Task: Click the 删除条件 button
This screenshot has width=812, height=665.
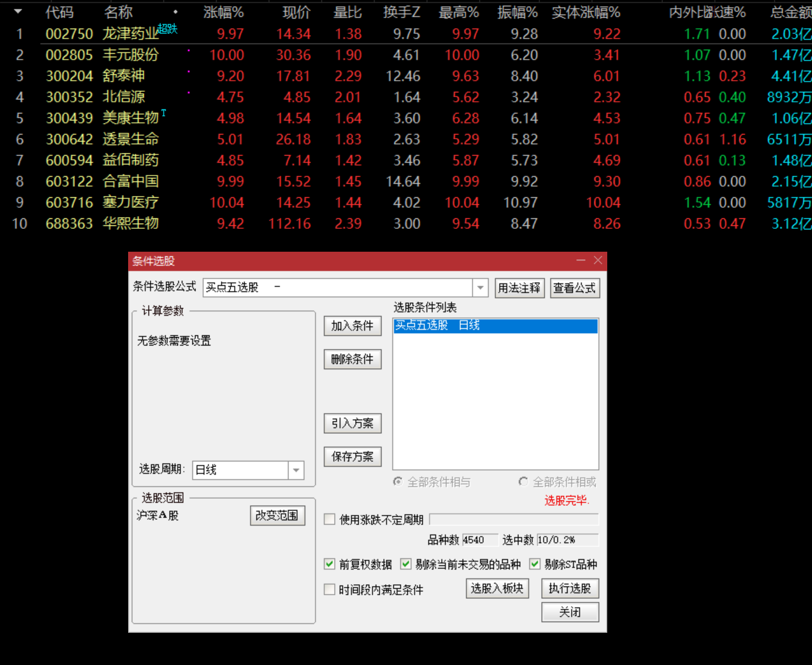Action: [x=352, y=359]
